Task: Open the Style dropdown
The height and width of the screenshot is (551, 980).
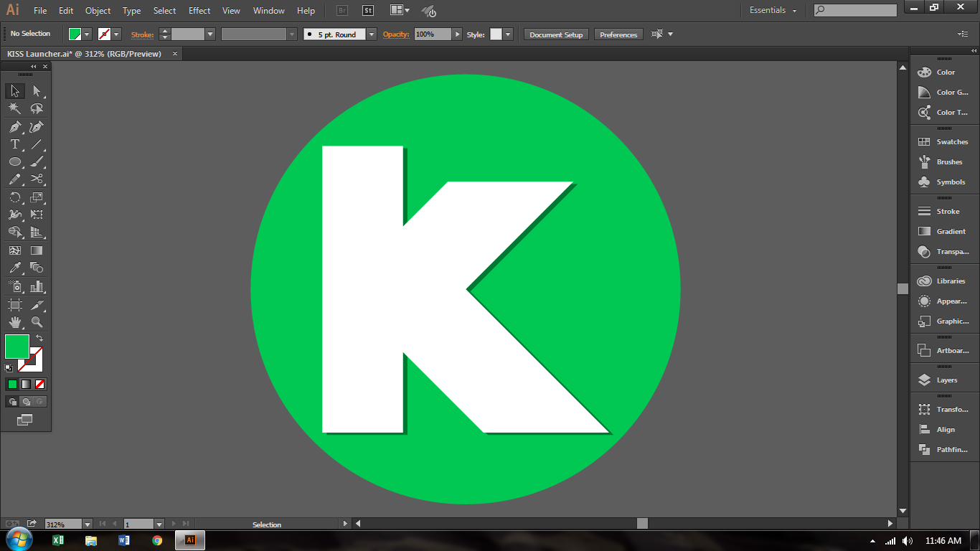Action: click(x=508, y=34)
